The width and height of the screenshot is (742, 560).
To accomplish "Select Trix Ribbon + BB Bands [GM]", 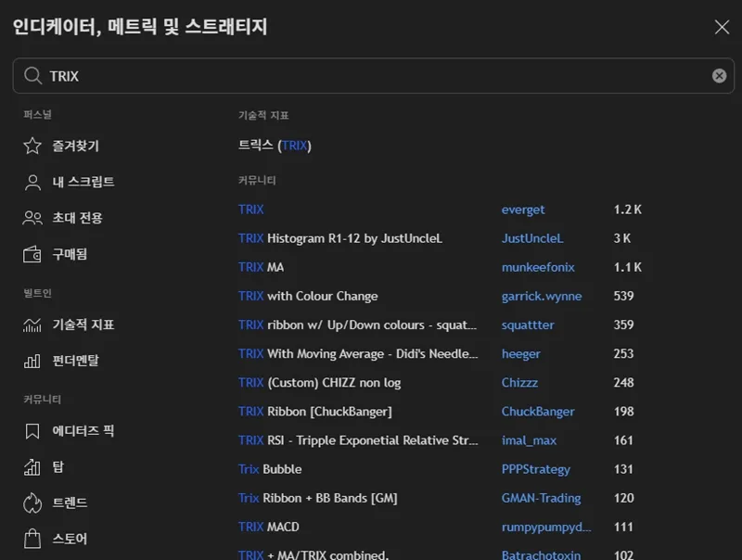I will click(x=317, y=498).
